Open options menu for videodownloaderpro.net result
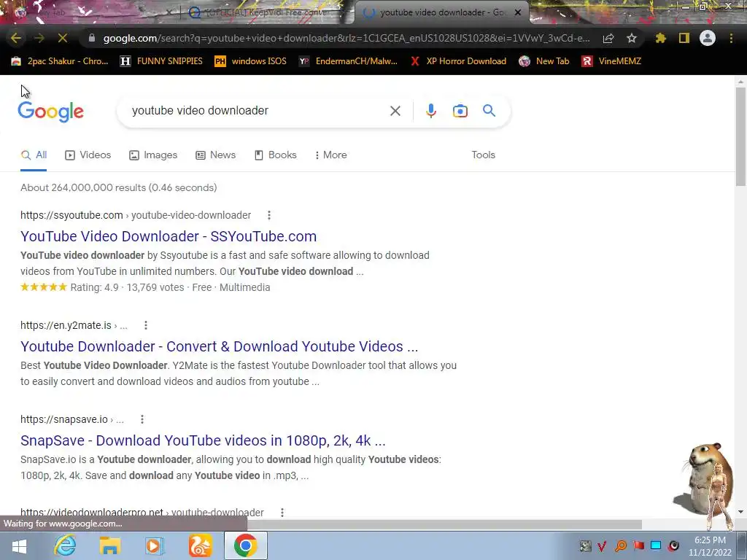Viewport: 747px width, 560px height. click(282, 513)
